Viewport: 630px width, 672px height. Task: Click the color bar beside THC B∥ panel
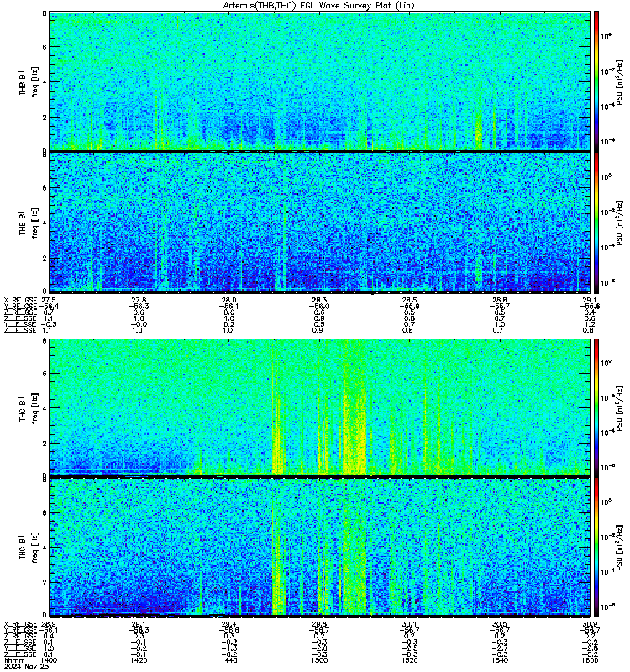coord(596,548)
